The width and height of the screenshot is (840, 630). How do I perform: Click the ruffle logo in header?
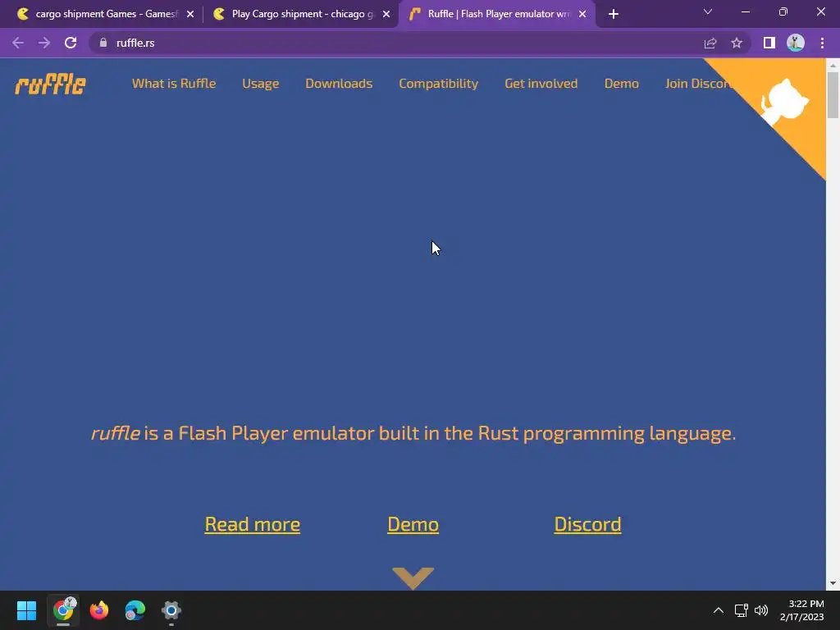pyautogui.click(x=50, y=84)
